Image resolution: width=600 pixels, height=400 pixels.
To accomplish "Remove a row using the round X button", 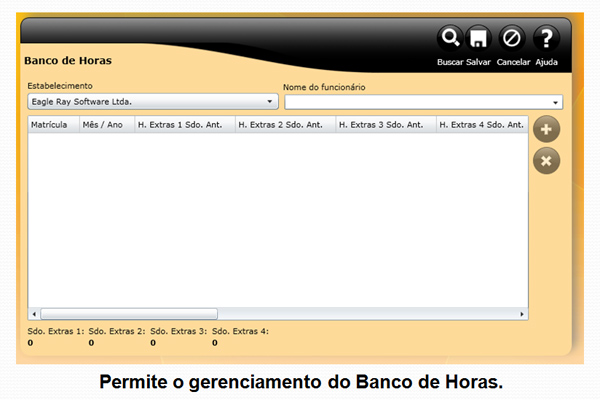I will 546,160.
